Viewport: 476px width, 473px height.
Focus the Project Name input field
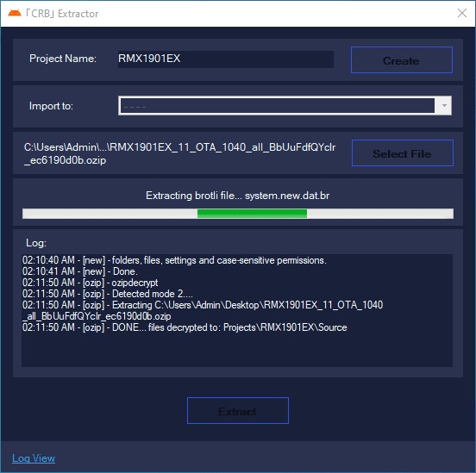tap(226, 59)
